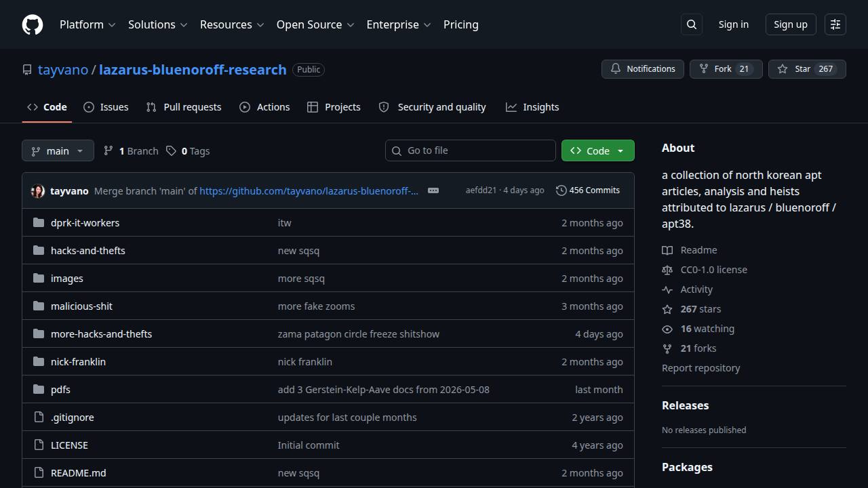The width and height of the screenshot is (868, 488).
Task: Open the .gitignore file
Action: click(x=73, y=418)
